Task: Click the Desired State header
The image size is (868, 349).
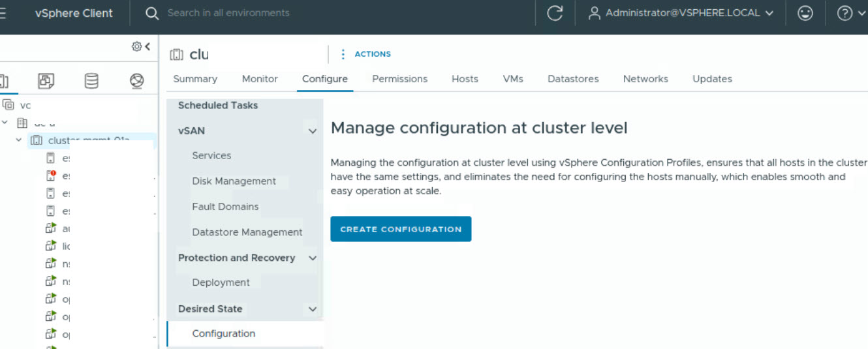Action: coord(210,309)
